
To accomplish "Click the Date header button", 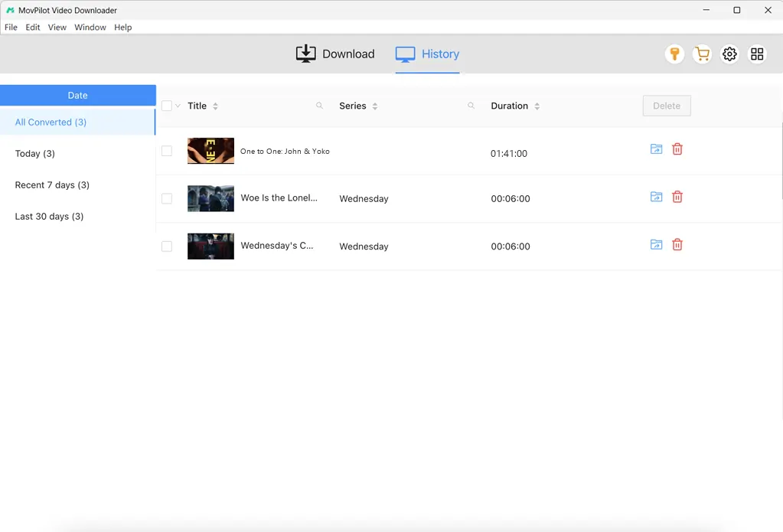I will click(78, 95).
